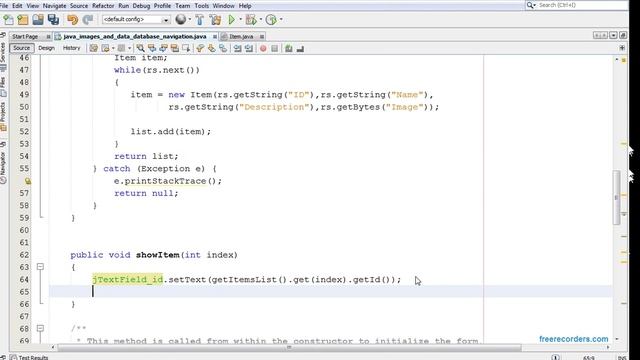Click the Previous Bookmark icon
This screenshot has width=640, height=360.
click(x=200, y=49)
